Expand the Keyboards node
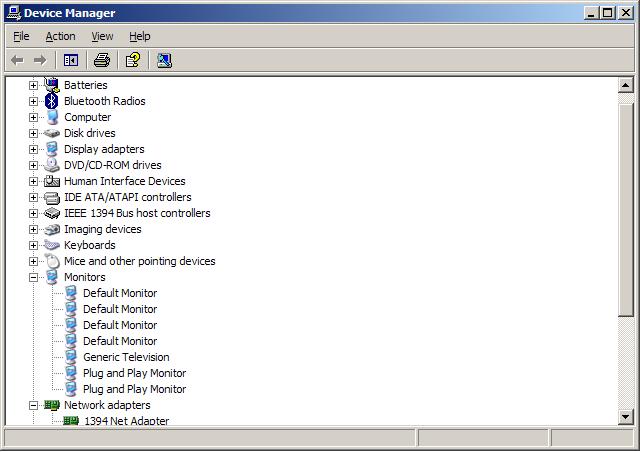 click(33, 245)
